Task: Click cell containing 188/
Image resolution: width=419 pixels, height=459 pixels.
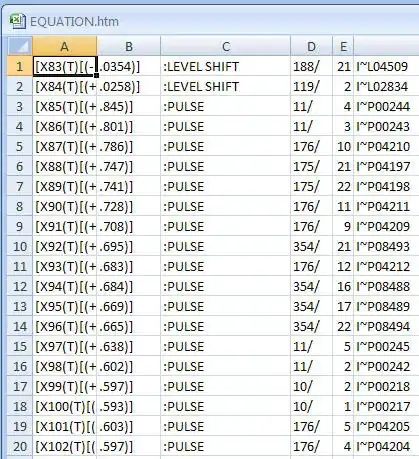Action: (x=311, y=66)
